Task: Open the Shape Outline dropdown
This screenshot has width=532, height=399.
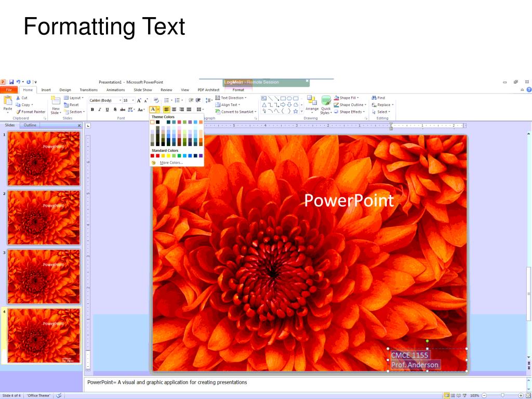Action: click(x=350, y=105)
